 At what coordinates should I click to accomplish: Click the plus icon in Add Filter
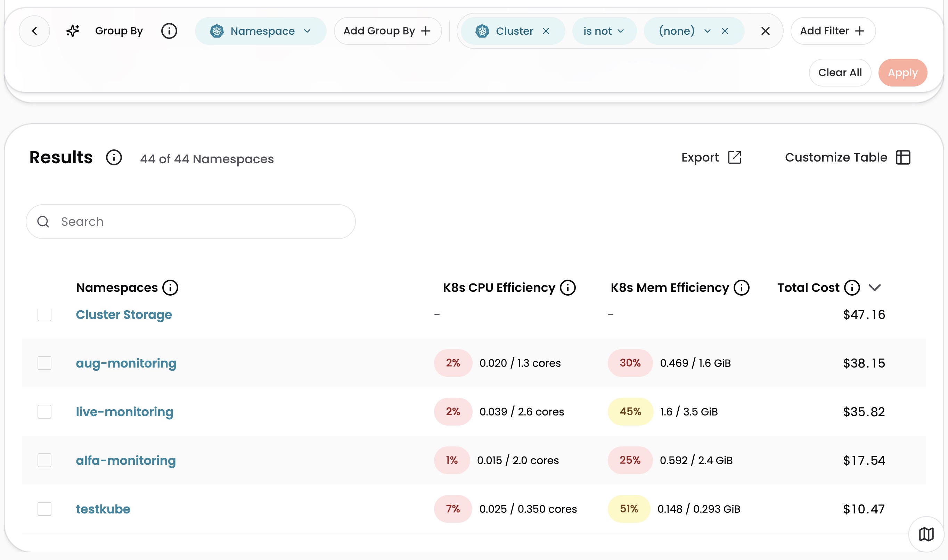click(x=860, y=31)
